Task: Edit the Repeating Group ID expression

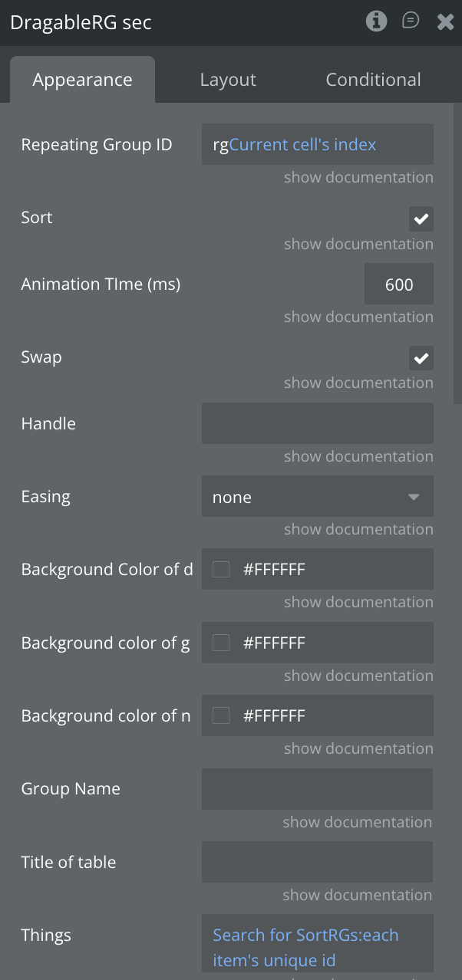Action: point(317,145)
